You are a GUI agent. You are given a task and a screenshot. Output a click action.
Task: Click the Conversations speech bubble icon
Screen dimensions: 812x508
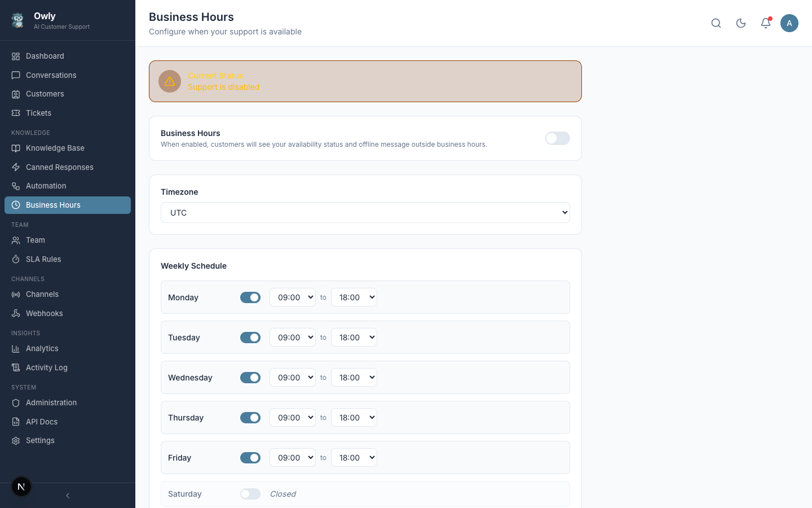pyautogui.click(x=16, y=75)
